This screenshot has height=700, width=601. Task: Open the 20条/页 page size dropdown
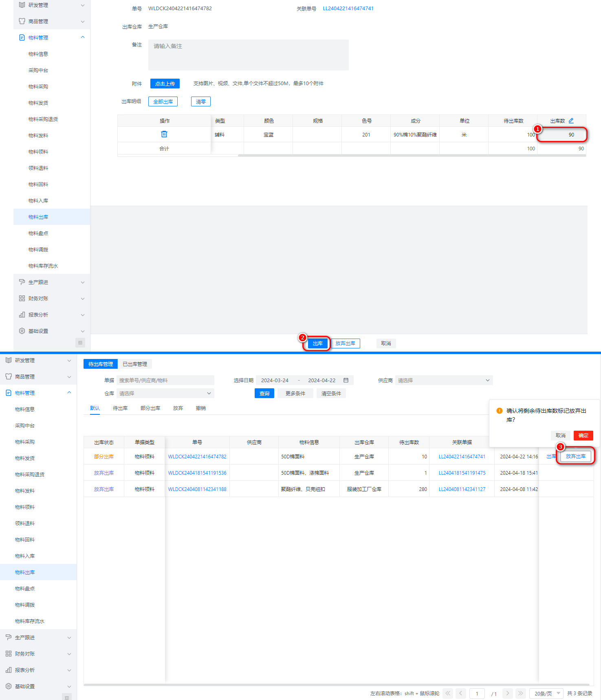546,693
